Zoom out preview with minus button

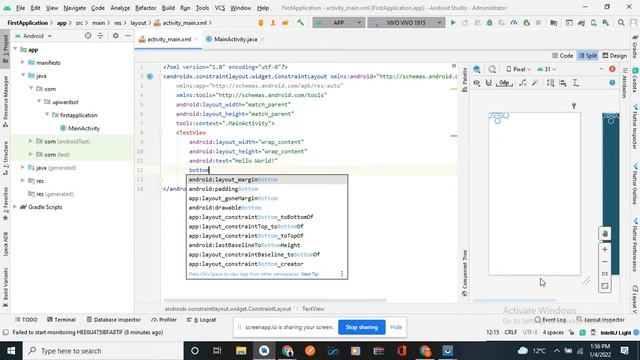(x=605, y=262)
